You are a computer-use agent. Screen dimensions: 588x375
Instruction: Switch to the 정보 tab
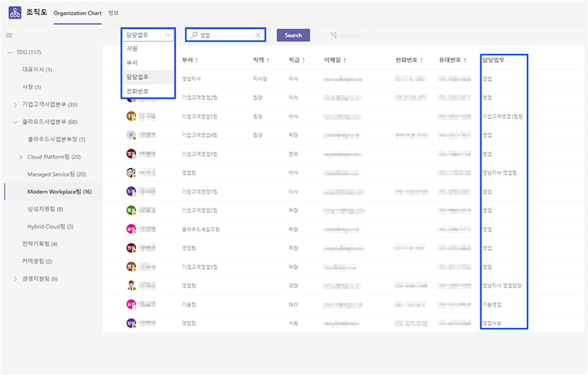coord(113,13)
